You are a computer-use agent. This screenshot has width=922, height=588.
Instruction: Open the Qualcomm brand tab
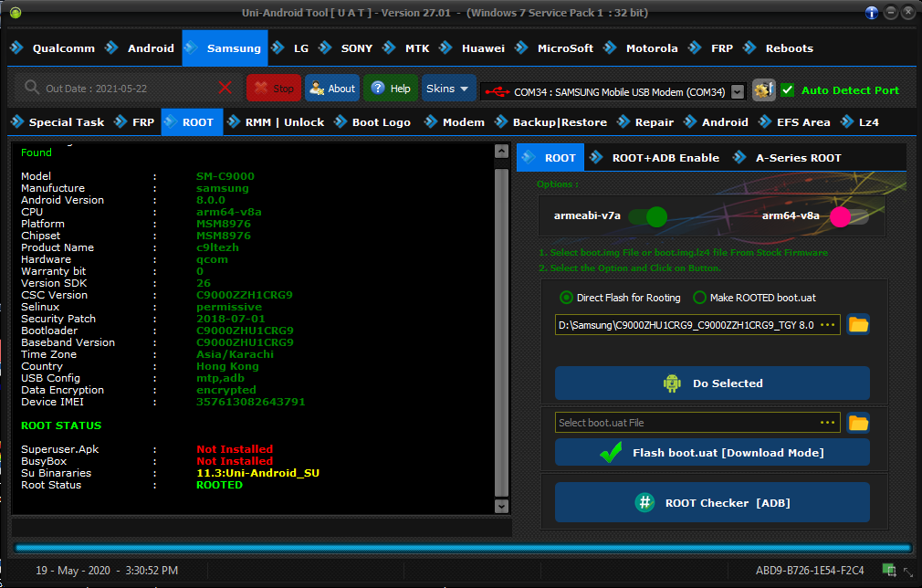52,48
